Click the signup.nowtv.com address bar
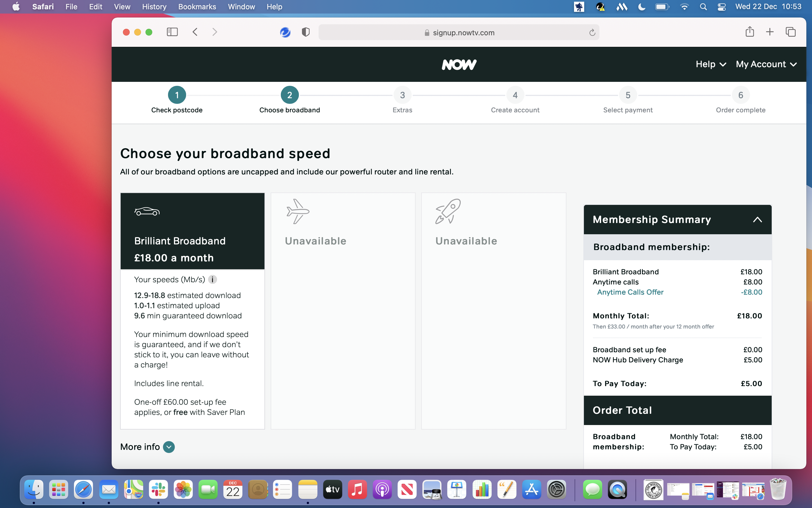This screenshot has width=812, height=508. tap(459, 32)
